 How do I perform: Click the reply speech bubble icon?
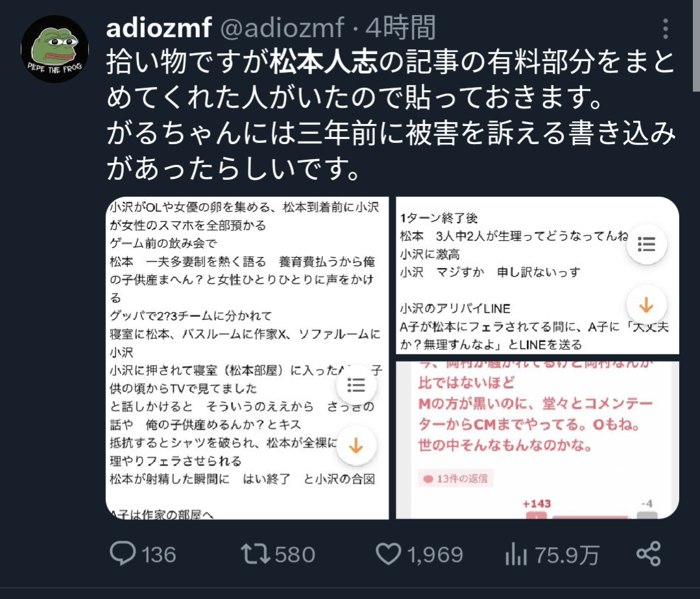[123, 554]
